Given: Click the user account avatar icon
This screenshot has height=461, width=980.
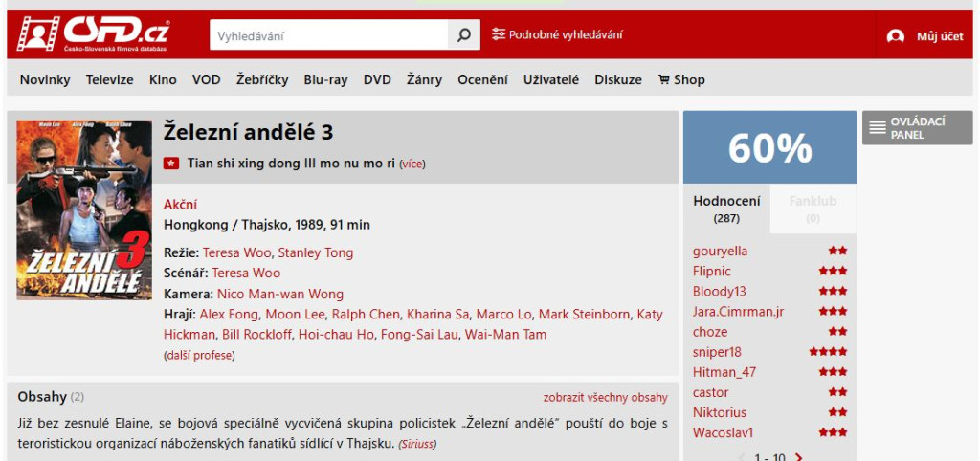Looking at the screenshot, I should 895,36.
